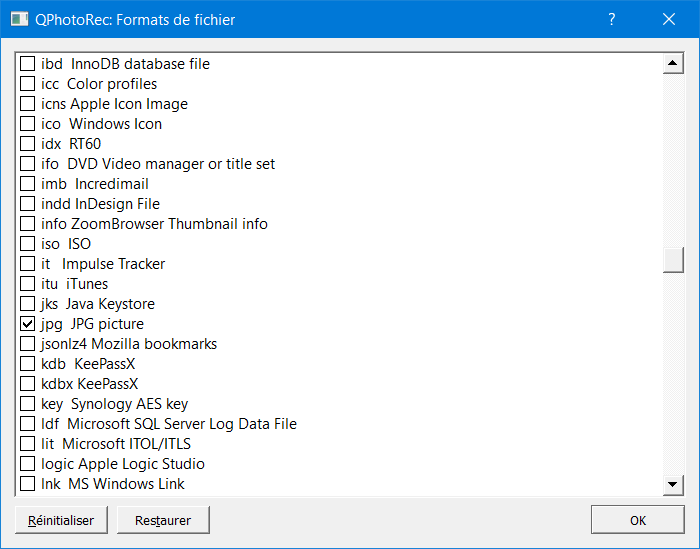Click the QPhotoRec title bar icon

(19, 19)
